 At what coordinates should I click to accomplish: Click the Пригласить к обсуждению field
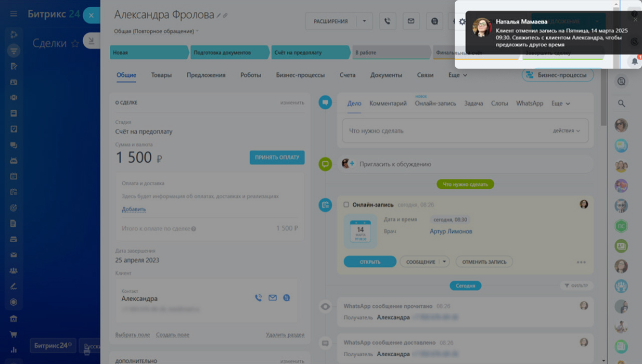point(465,164)
